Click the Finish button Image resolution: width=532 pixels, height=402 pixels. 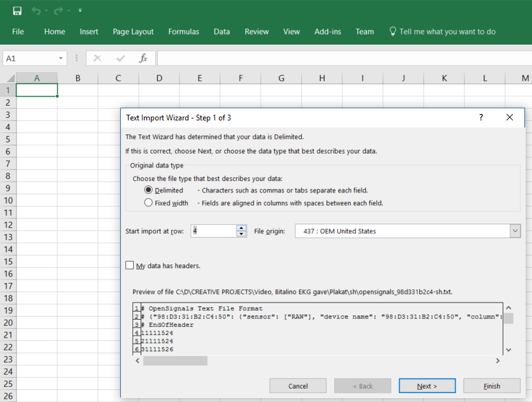pos(491,385)
